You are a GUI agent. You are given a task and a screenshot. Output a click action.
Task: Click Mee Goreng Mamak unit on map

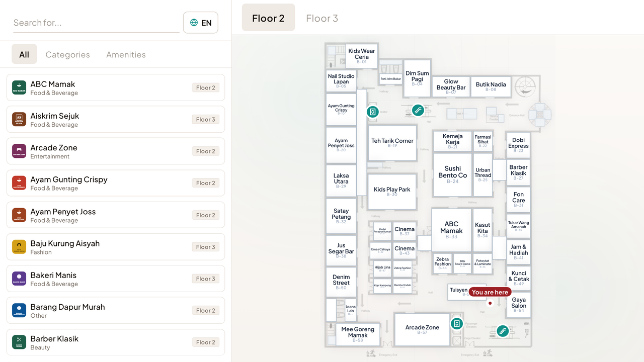tap(358, 334)
